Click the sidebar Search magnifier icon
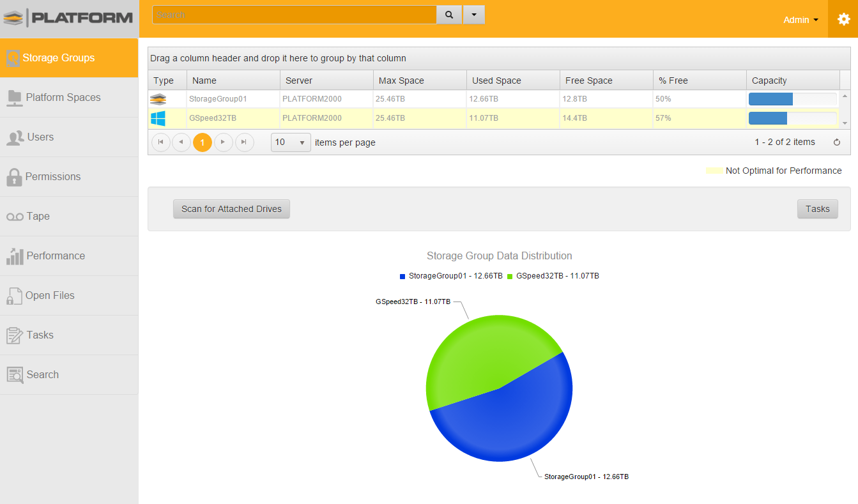 15,375
